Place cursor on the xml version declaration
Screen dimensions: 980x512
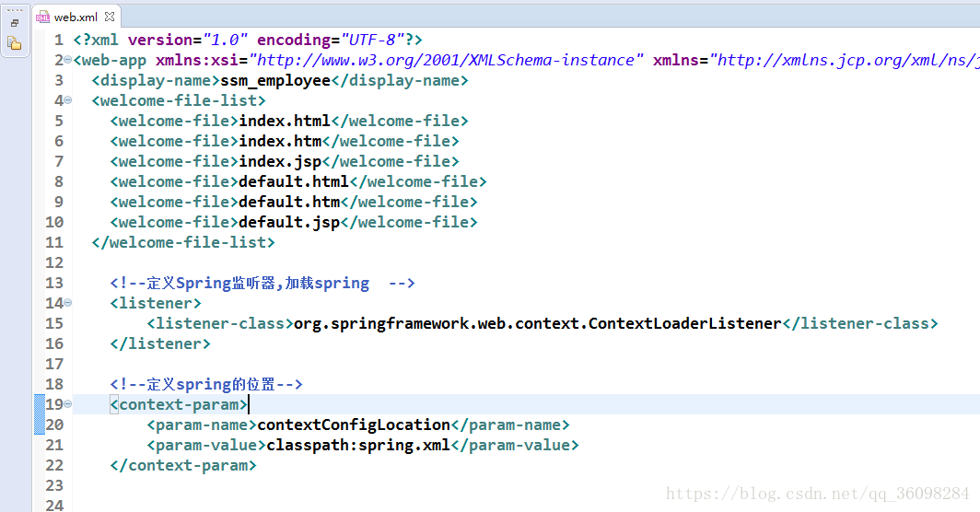pos(248,40)
